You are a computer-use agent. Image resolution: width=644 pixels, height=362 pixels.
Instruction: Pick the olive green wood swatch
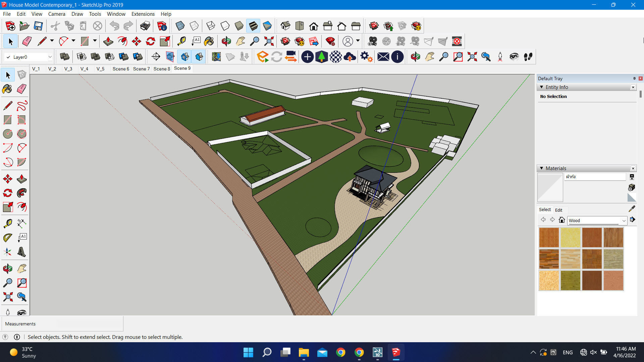coord(570,280)
